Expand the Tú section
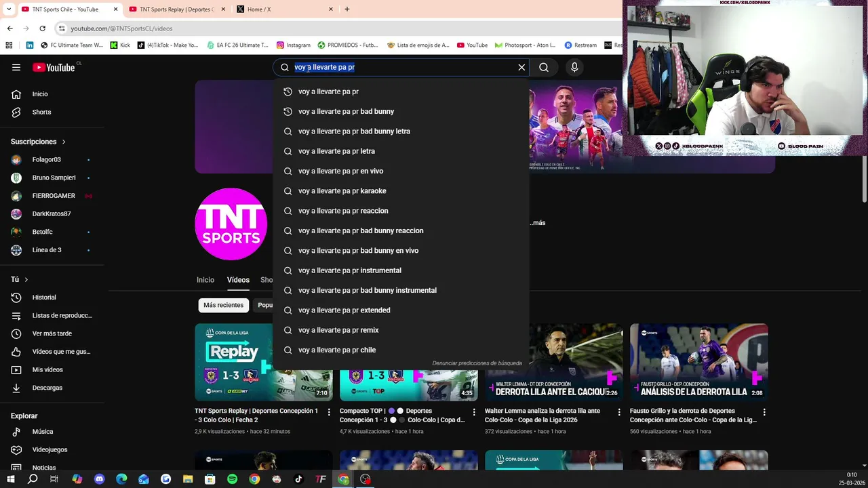The width and height of the screenshot is (868, 488). [20, 279]
